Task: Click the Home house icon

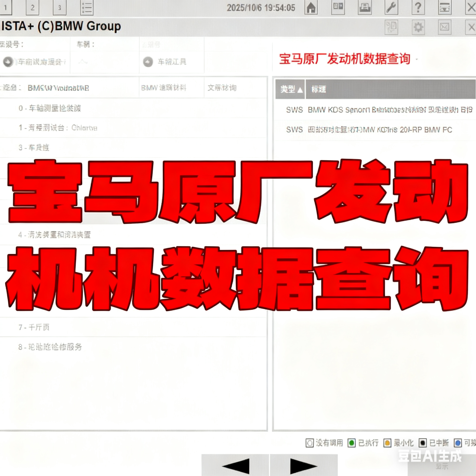Action: coord(311,7)
